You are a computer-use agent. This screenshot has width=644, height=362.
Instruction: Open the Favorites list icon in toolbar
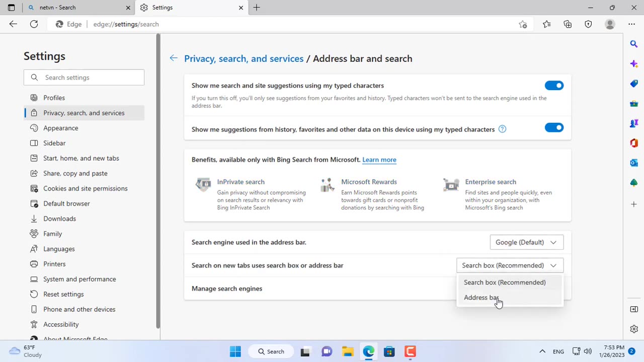(x=547, y=24)
